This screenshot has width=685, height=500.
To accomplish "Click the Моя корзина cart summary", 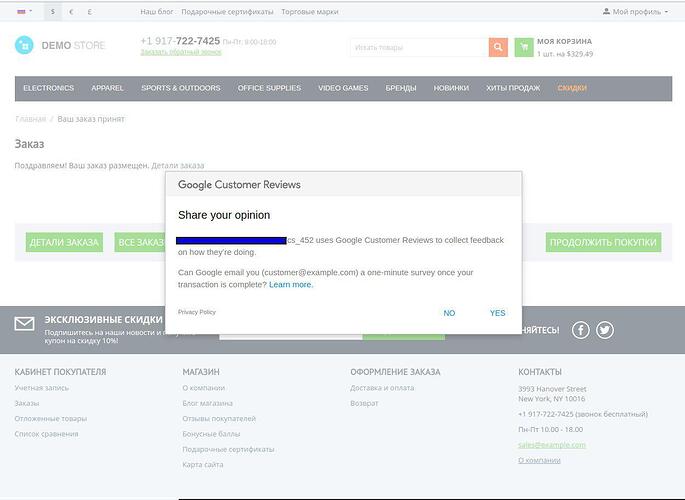I will pos(564,47).
